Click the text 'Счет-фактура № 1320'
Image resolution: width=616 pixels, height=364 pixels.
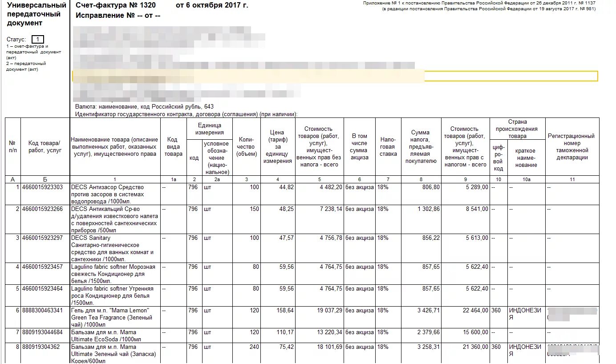click(116, 5)
